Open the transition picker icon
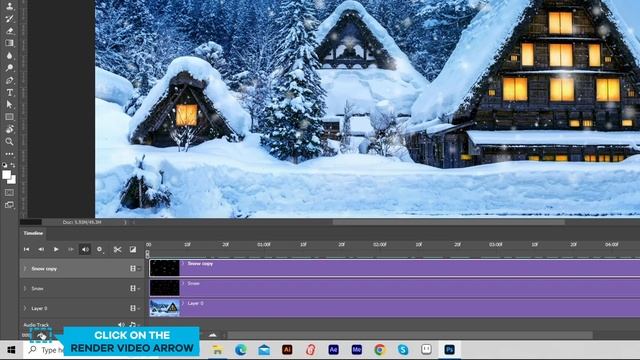The height and width of the screenshot is (360, 640). [133, 249]
